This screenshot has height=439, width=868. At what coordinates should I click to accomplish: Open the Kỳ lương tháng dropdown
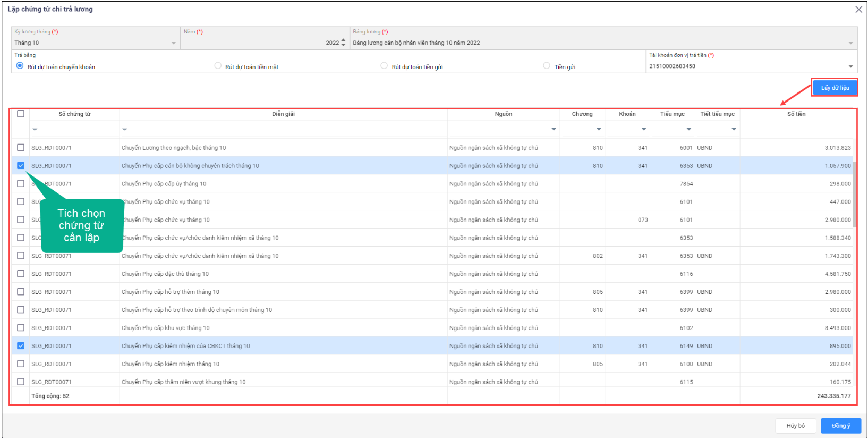coord(174,43)
